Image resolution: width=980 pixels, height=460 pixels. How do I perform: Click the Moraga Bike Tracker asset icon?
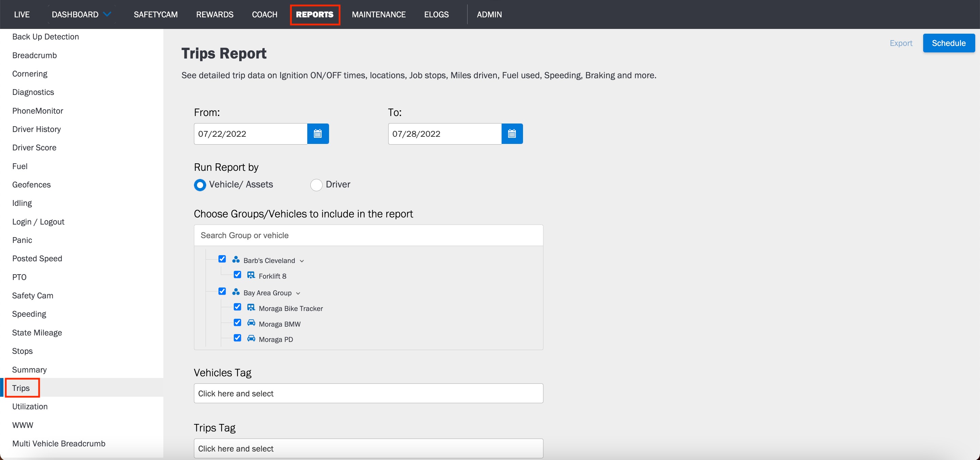[x=251, y=308]
